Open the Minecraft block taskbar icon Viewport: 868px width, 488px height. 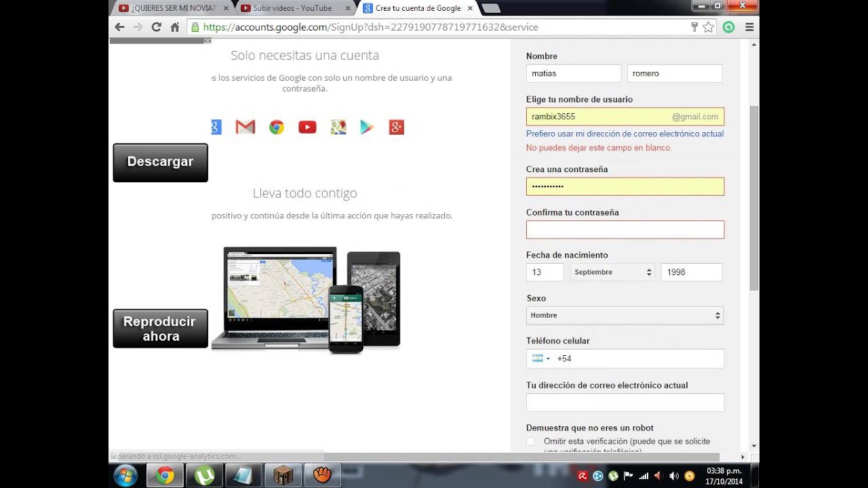(283, 476)
